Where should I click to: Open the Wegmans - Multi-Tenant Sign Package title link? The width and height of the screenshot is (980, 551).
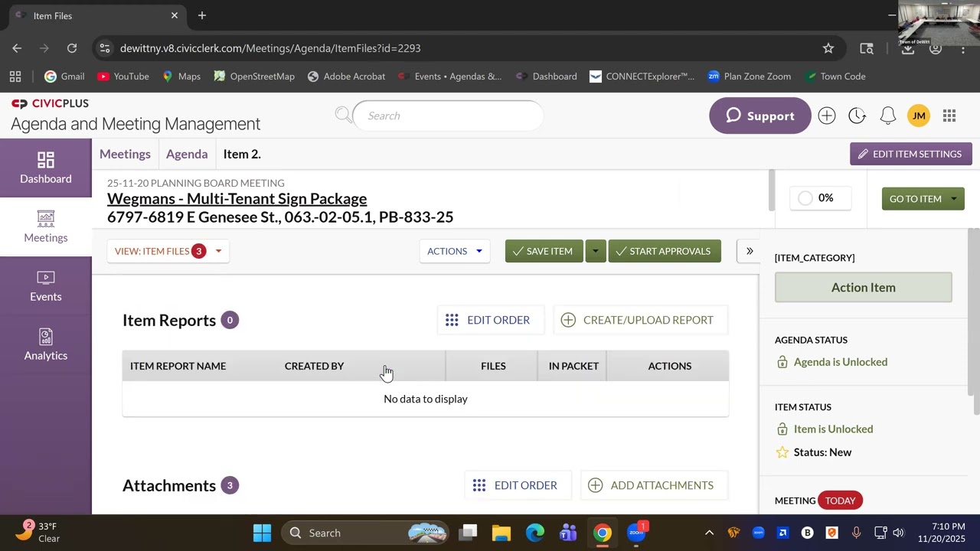pyautogui.click(x=237, y=199)
